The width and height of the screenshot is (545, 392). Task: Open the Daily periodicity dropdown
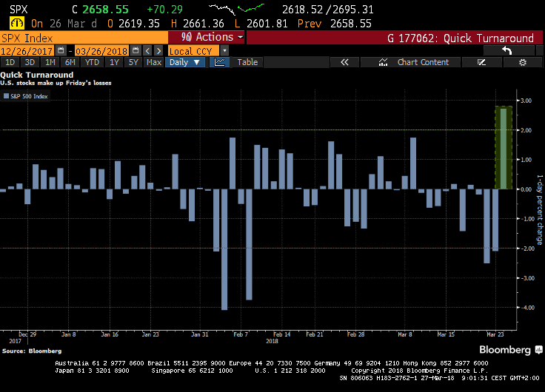tap(184, 62)
